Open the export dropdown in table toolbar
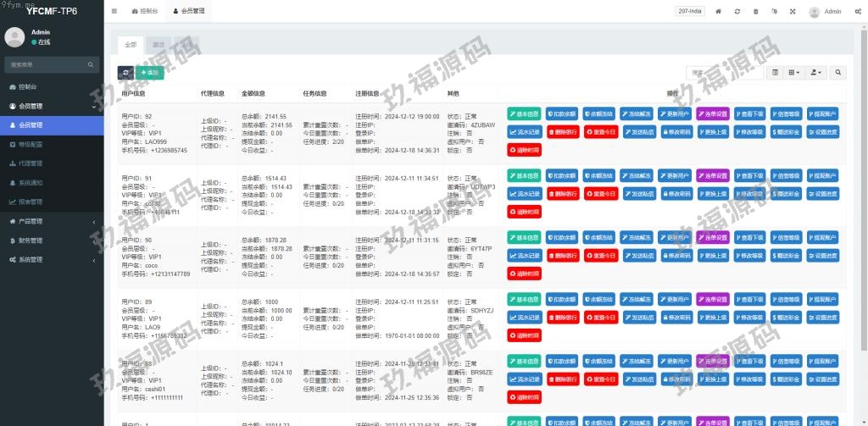The height and width of the screenshot is (426, 868). [816, 73]
